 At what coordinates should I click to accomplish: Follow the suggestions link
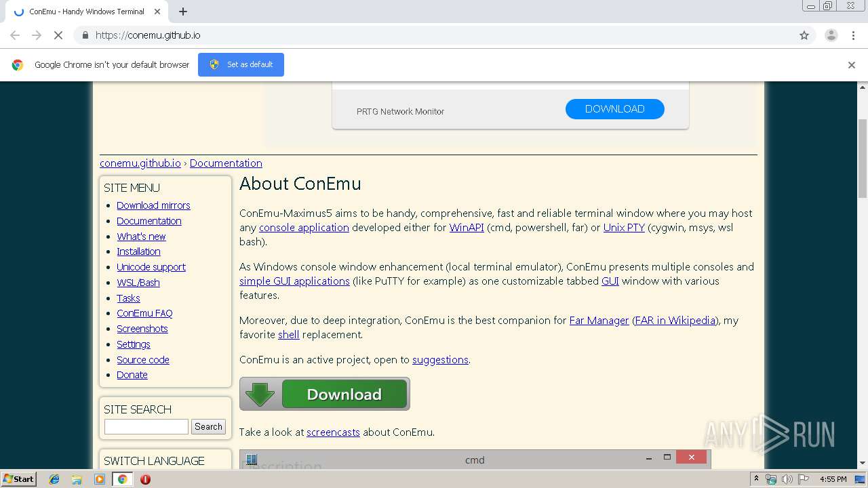pos(440,360)
